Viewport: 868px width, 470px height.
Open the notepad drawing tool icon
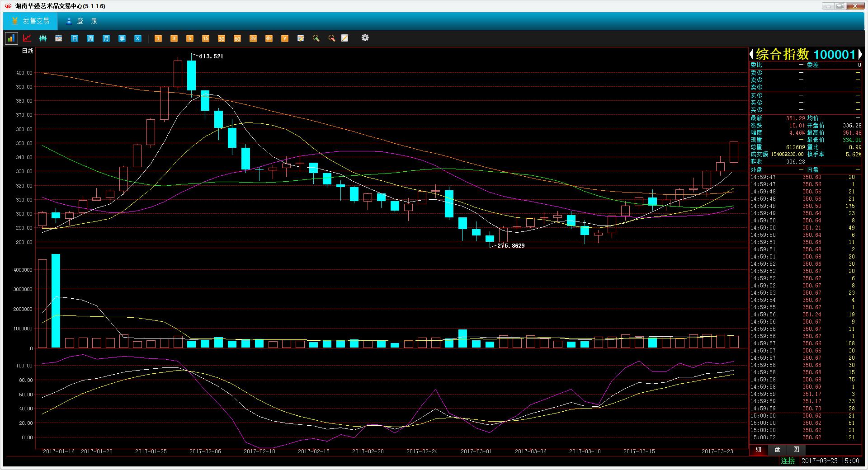[x=345, y=38]
